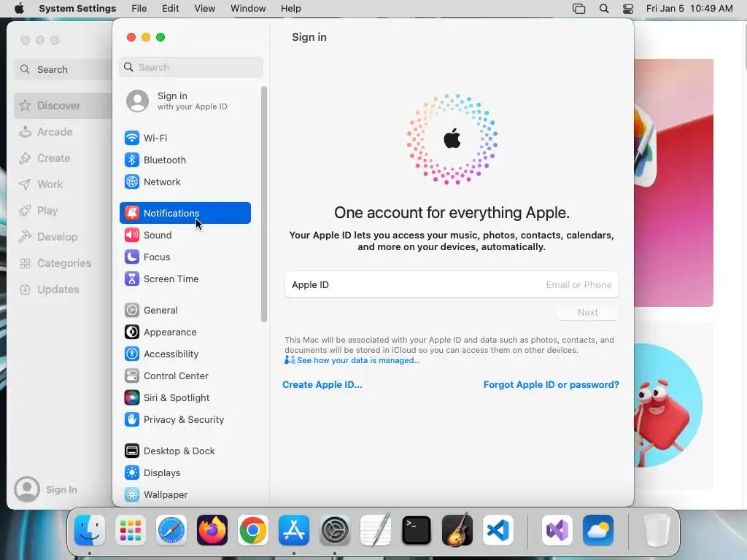Viewport: 747px width, 560px height.
Task: Open Siri & Spotlight settings
Action: 185,397
